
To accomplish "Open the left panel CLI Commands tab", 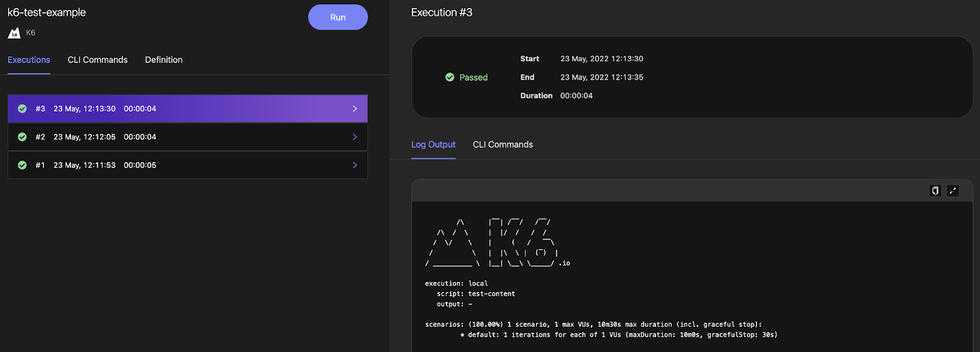I will click(97, 60).
